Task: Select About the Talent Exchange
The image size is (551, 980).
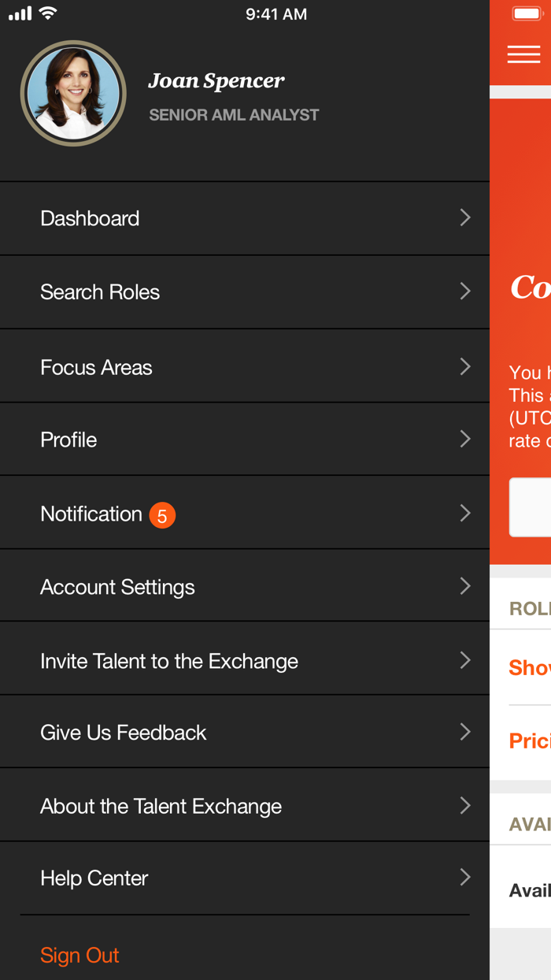Action: (x=161, y=805)
